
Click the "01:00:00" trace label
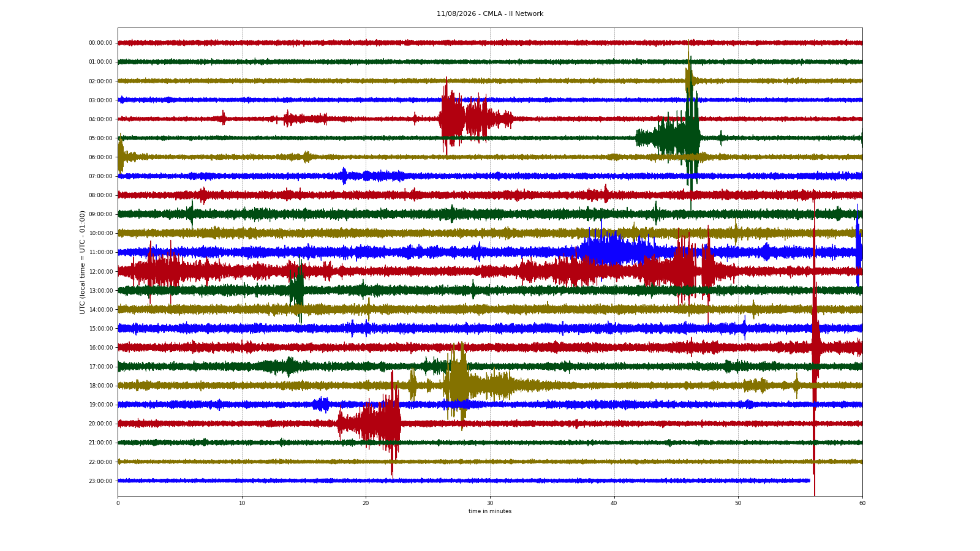[x=100, y=62]
